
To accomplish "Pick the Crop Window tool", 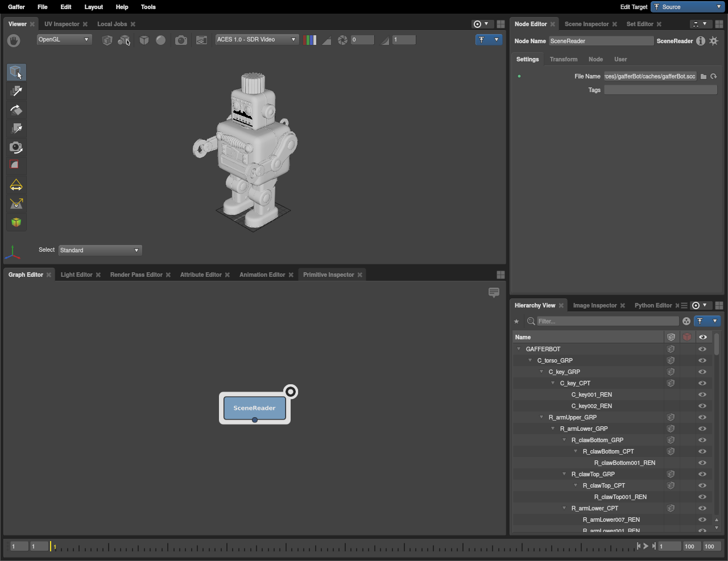I will (16, 165).
